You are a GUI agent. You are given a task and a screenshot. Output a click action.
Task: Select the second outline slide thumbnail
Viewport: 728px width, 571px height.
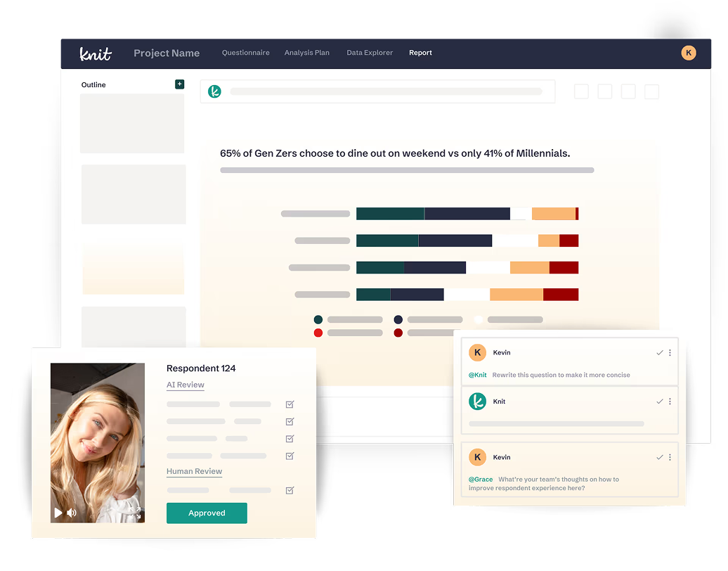(134, 194)
